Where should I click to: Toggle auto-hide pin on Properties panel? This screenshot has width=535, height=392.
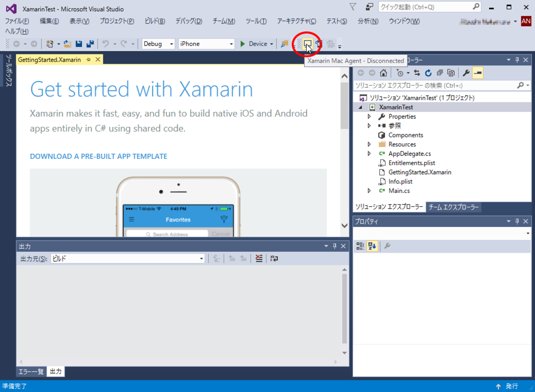(517, 221)
